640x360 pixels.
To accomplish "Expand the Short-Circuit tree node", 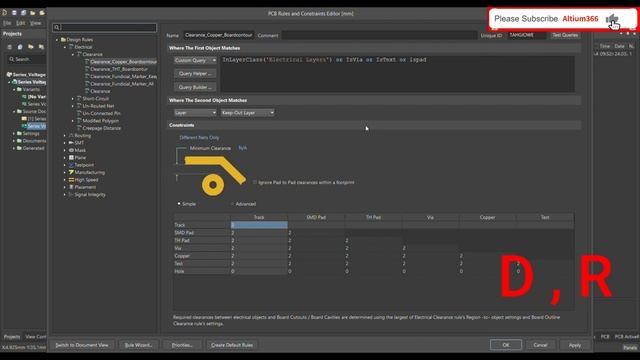I will tap(73, 99).
